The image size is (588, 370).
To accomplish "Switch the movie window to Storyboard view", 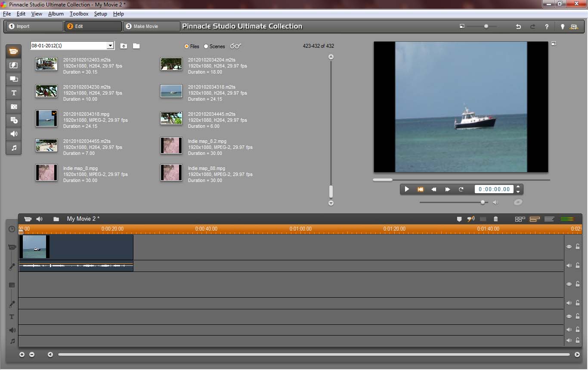I will [x=520, y=219].
